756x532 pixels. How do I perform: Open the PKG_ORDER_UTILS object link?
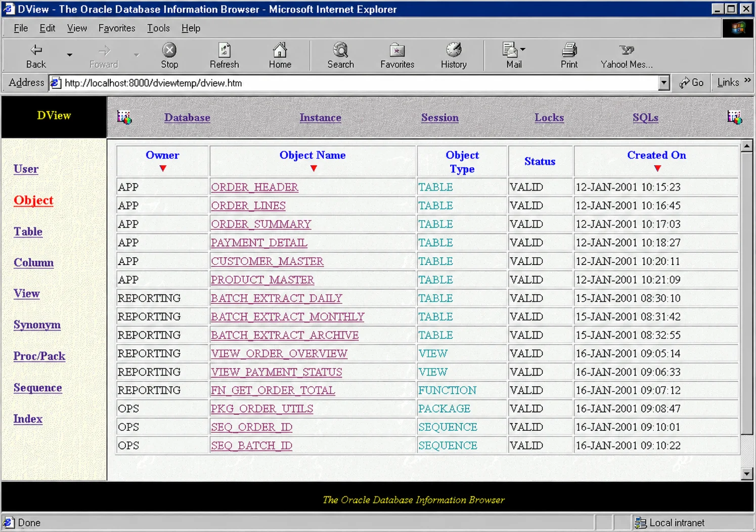point(262,409)
